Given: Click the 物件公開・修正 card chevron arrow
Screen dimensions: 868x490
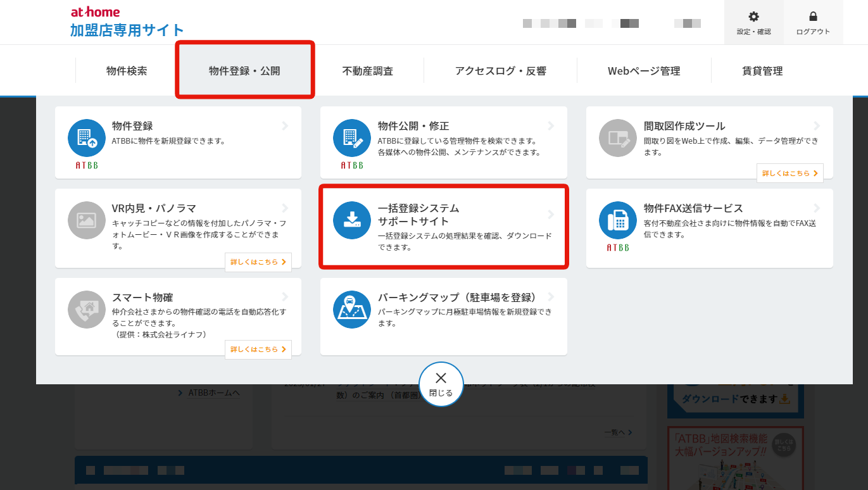Looking at the screenshot, I should [551, 126].
